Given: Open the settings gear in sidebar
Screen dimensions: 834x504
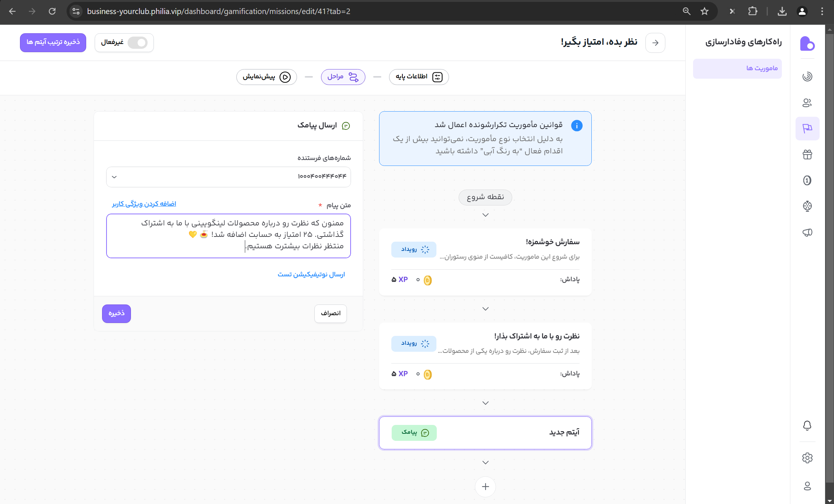Looking at the screenshot, I should pos(807,458).
